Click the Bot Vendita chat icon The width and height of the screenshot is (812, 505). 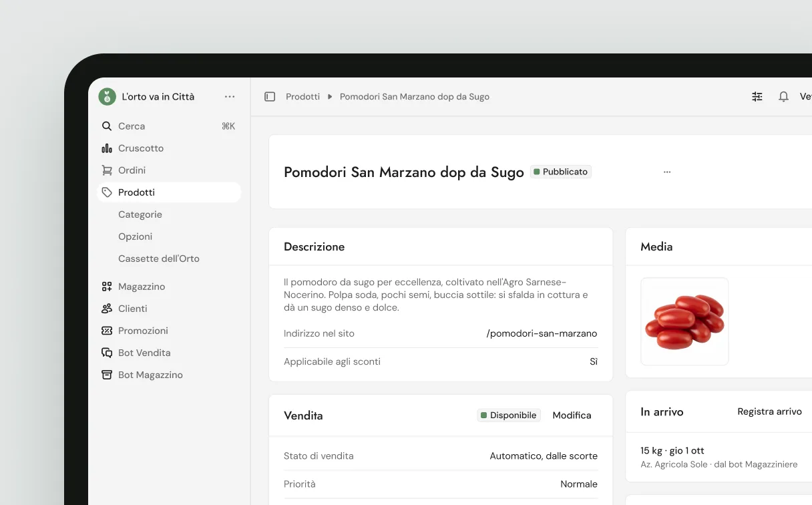tap(107, 353)
